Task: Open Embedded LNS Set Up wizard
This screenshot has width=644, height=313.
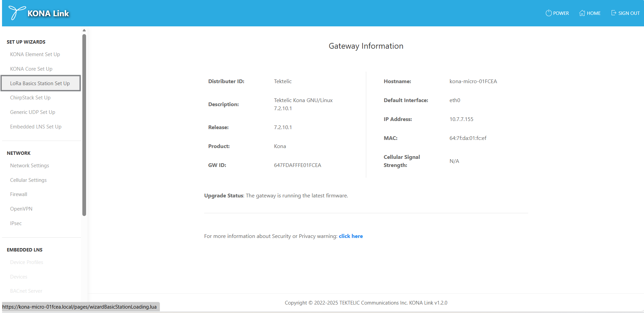Action: [36, 127]
